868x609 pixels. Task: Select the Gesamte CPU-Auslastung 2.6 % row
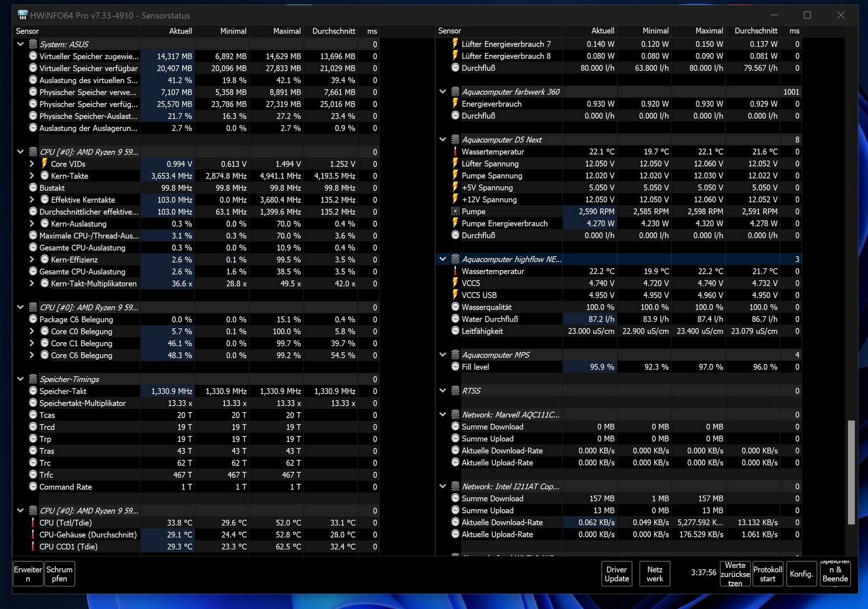coord(195,272)
